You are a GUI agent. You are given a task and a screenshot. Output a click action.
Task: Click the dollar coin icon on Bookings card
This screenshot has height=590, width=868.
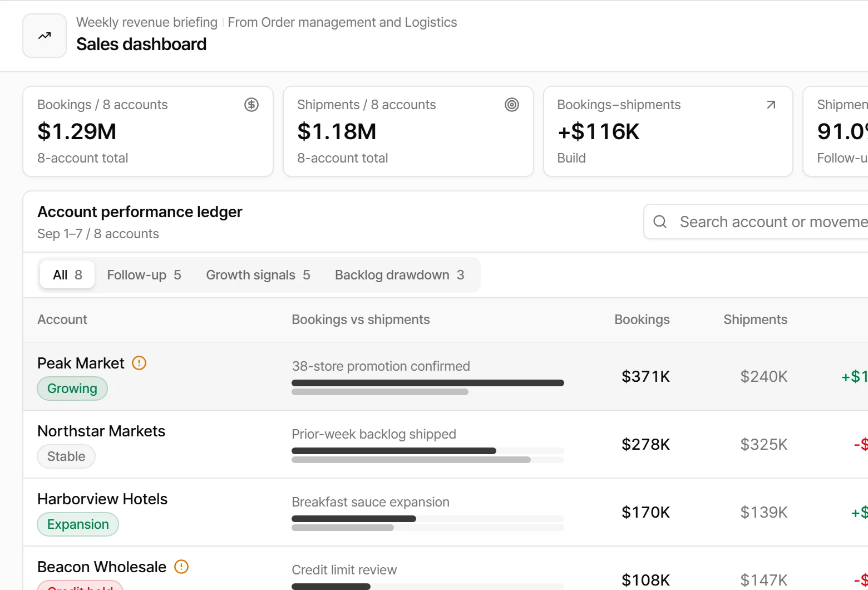251,105
